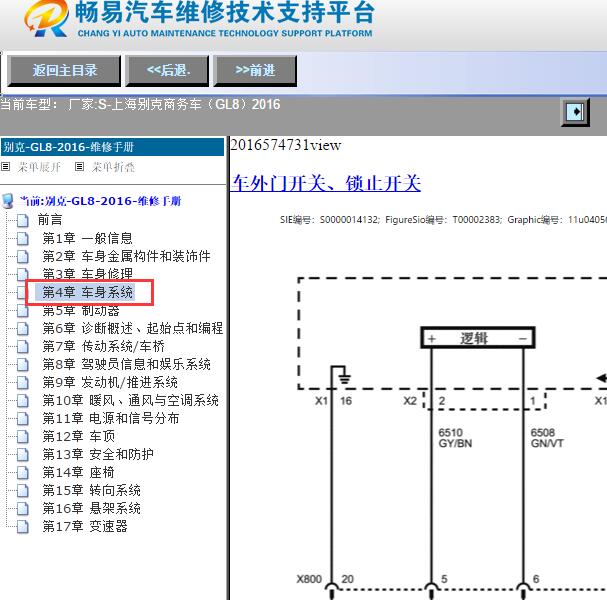Open the 车外门开关、锁止开关 link
607x600 pixels.
tap(326, 183)
